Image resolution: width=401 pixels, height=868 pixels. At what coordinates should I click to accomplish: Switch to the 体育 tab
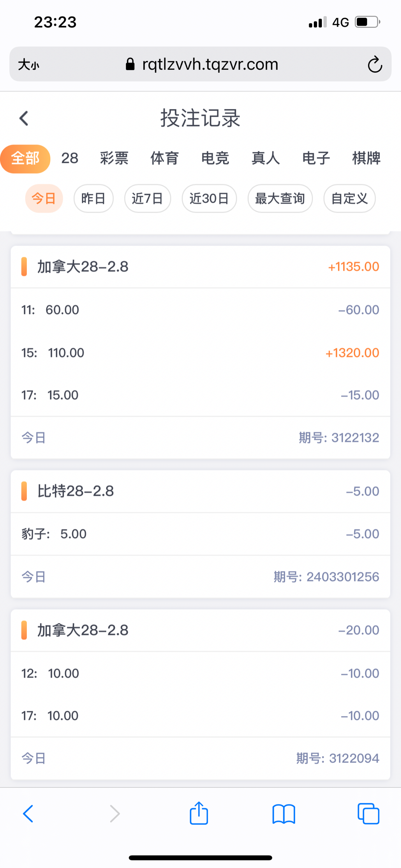point(165,158)
